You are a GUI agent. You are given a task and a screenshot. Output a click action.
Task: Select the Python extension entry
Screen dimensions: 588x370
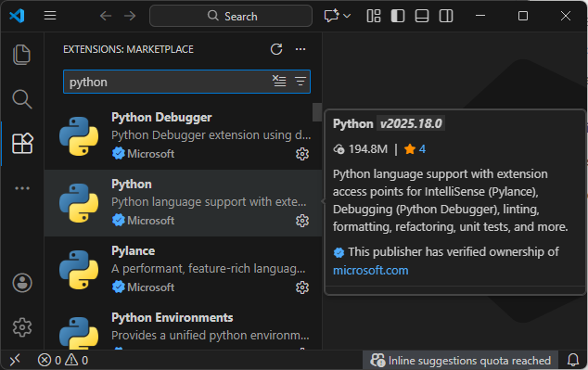coord(183,203)
